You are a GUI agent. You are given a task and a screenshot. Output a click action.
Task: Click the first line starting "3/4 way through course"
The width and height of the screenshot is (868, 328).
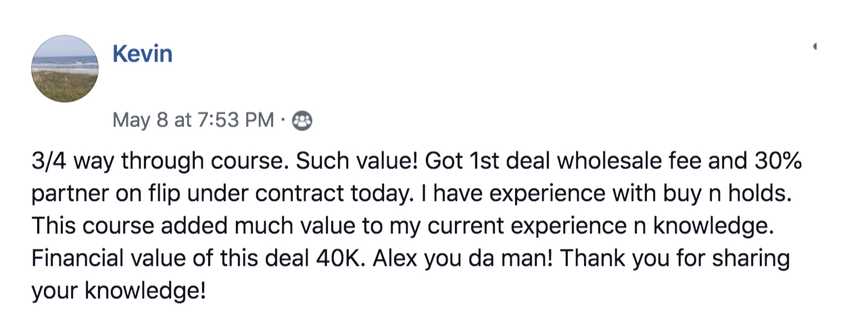(x=145, y=163)
